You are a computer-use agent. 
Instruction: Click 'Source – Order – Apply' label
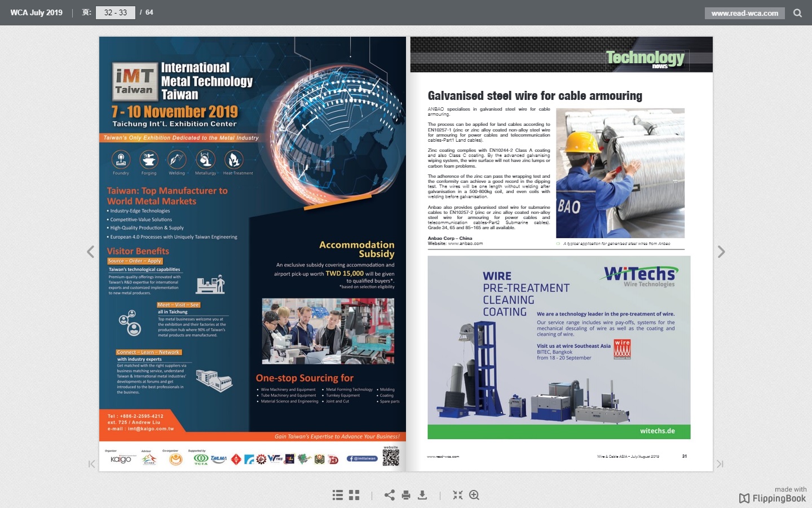coord(135,261)
